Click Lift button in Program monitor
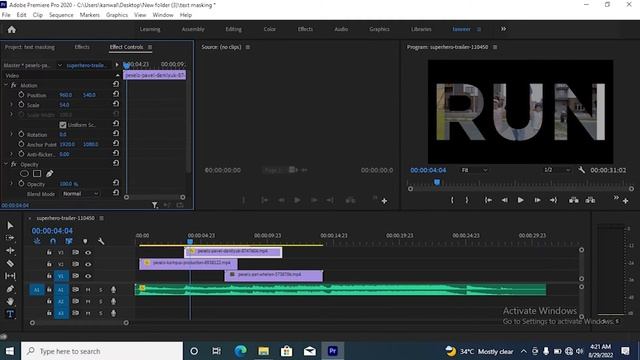This screenshot has width=640, height=360. 573,200
